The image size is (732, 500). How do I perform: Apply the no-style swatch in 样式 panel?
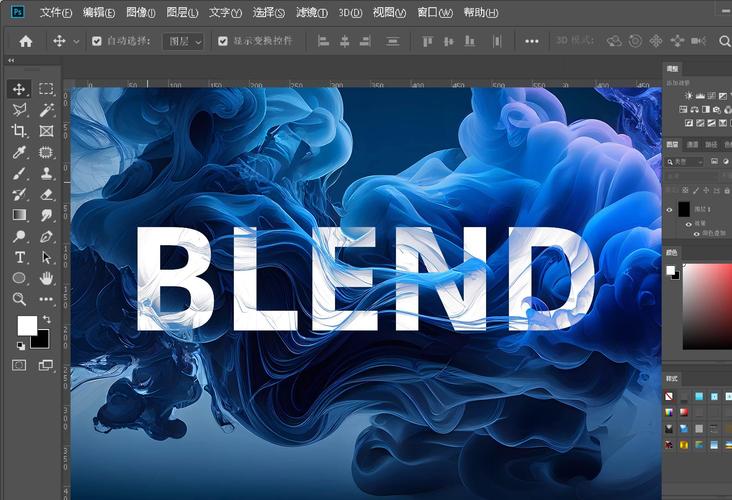pos(669,396)
